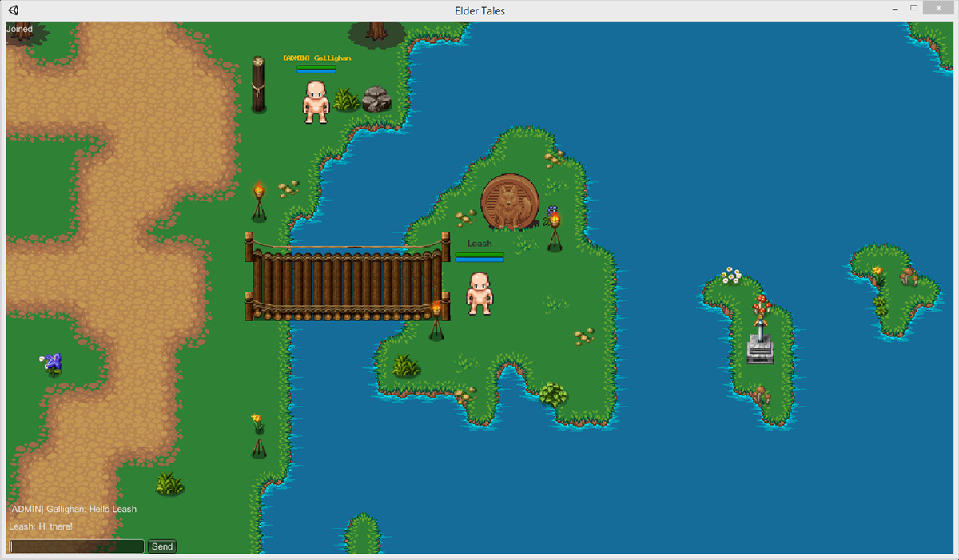Click the Send chat button
The height and width of the screenshot is (560, 959).
tap(162, 546)
